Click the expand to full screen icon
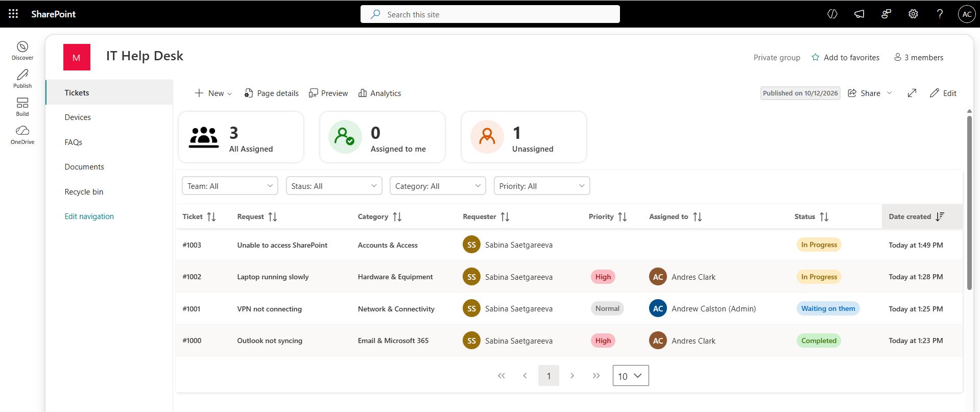The height and width of the screenshot is (412, 980). point(912,93)
